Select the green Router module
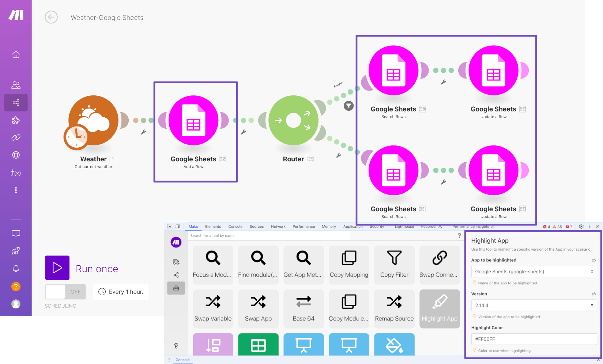The image size is (603, 364). (x=293, y=121)
